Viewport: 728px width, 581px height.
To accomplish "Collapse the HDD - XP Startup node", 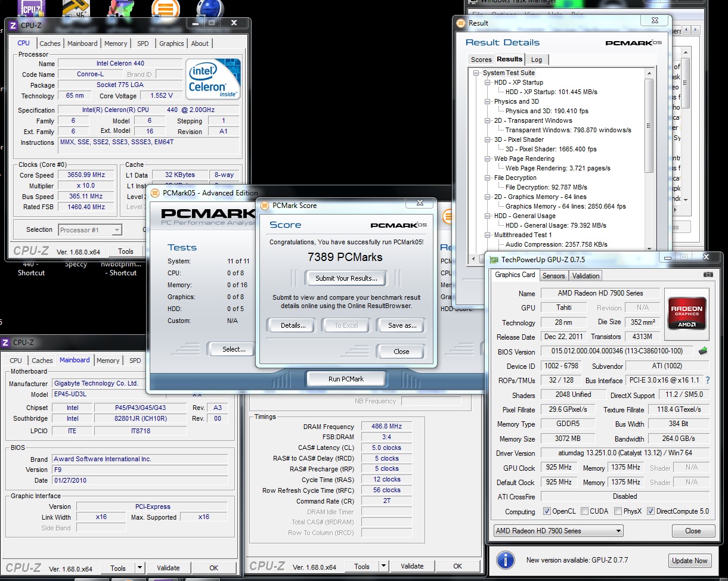I will [487, 83].
